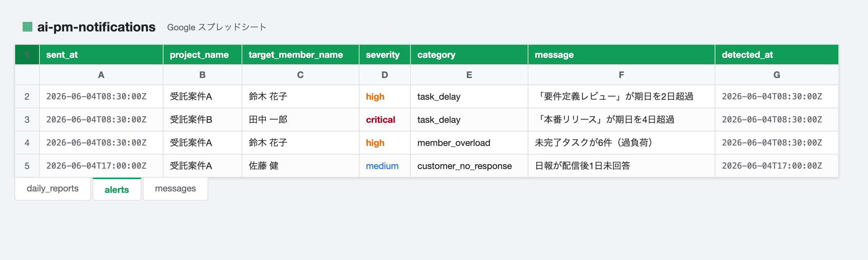The width and height of the screenshot is (868, 260).
Task: Select column letter F
Action: (621, 75)
